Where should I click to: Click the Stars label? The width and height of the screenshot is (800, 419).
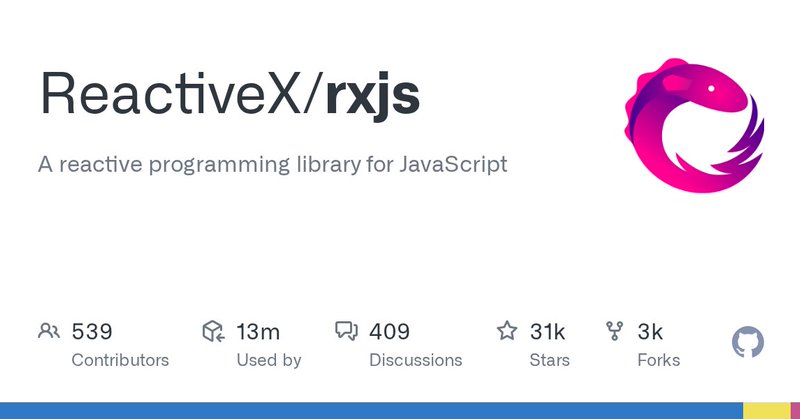click(549, 360)
